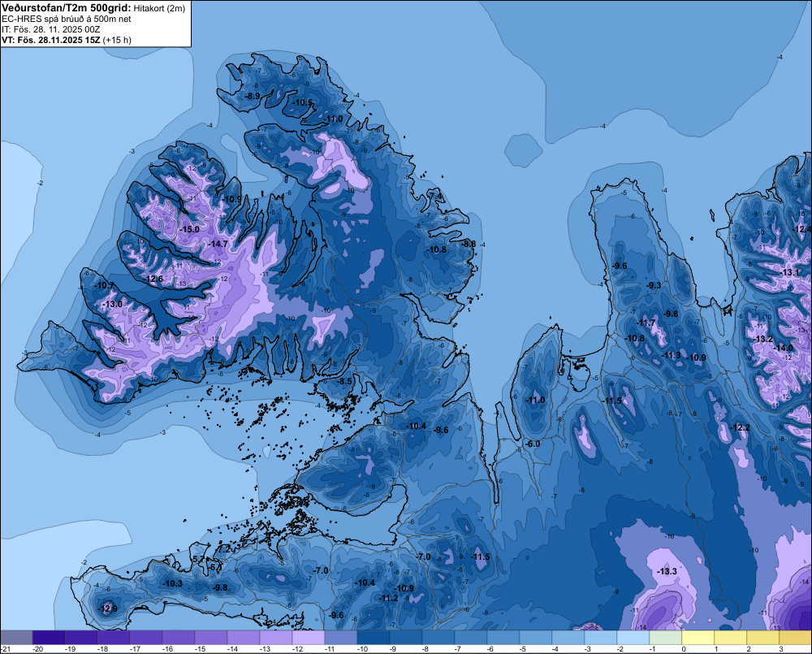Click the -5 label on the legend scale
This screenshot has width=812, height=654.
(522, 649)
